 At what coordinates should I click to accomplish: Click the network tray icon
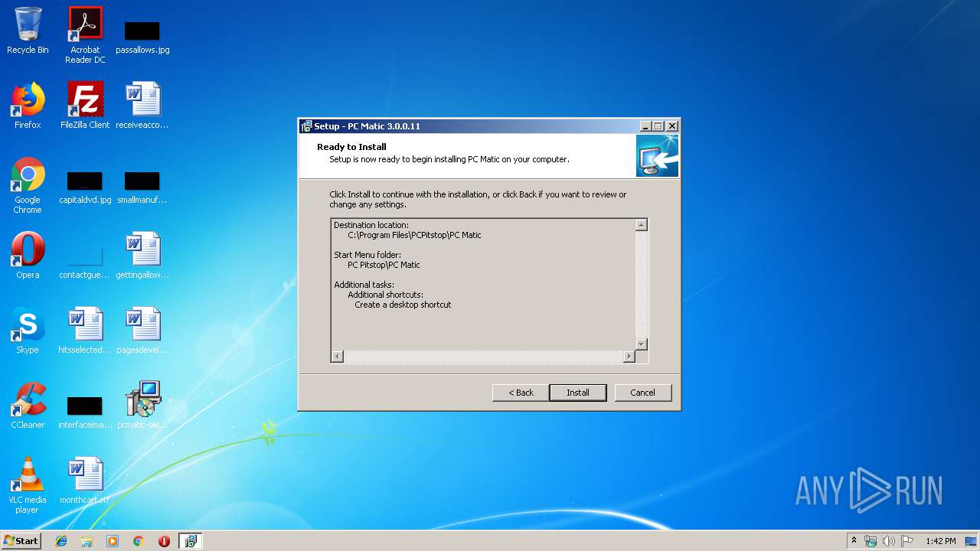(x=871, y=541)
